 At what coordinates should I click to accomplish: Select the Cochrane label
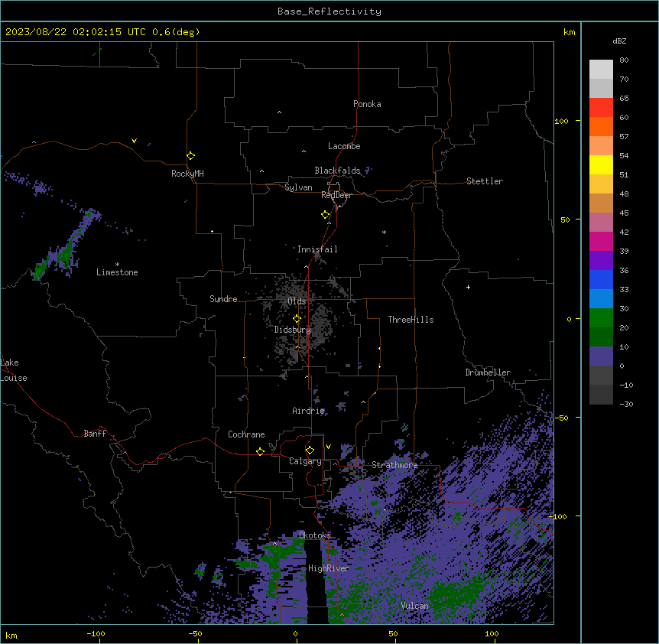coord(246,434)
